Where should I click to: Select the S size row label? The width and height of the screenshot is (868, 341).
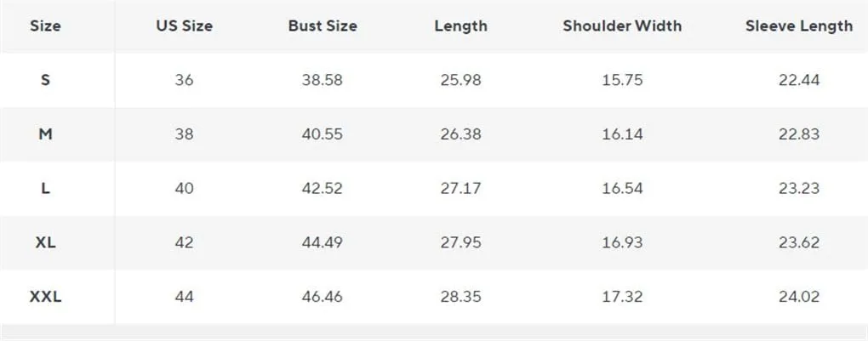(45, 80)
